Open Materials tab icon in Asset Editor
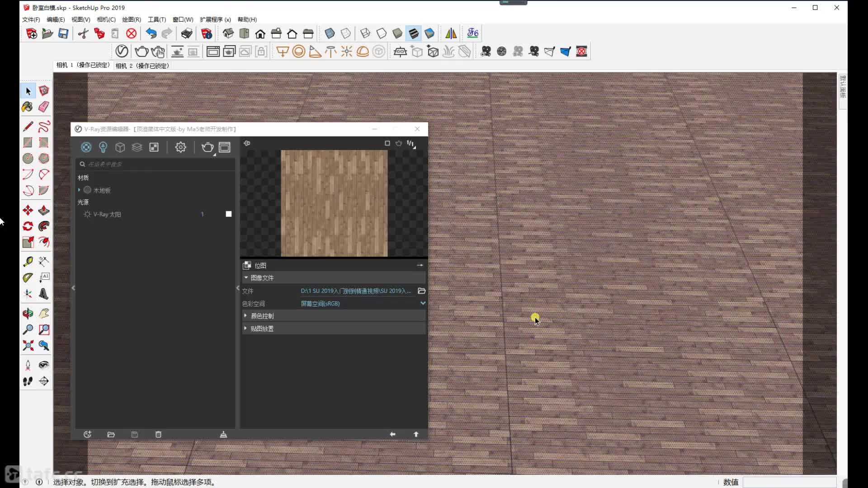This screenshot has width=868, height=488. pyautogui.click(x=86, y=147)
